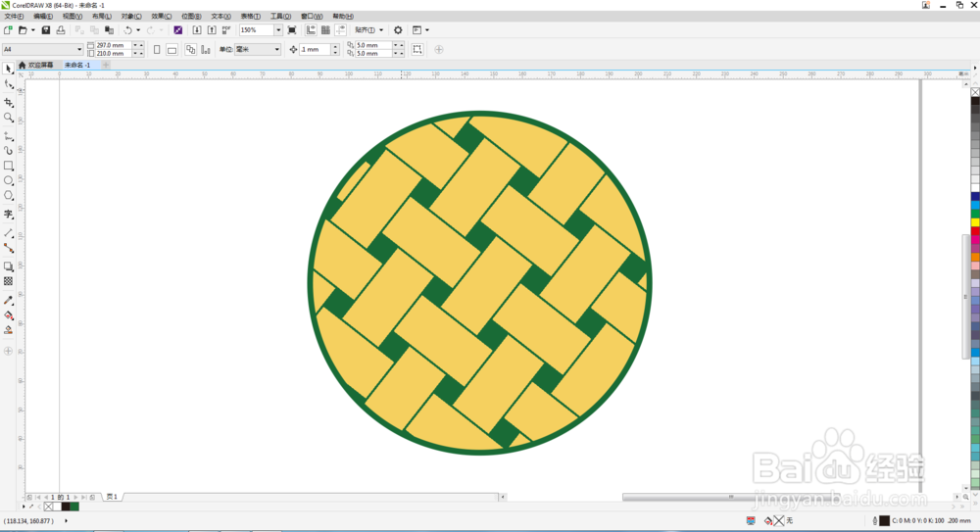Expand the Undo history dropdown arrow
980x532 pixels.
[138, 30]
